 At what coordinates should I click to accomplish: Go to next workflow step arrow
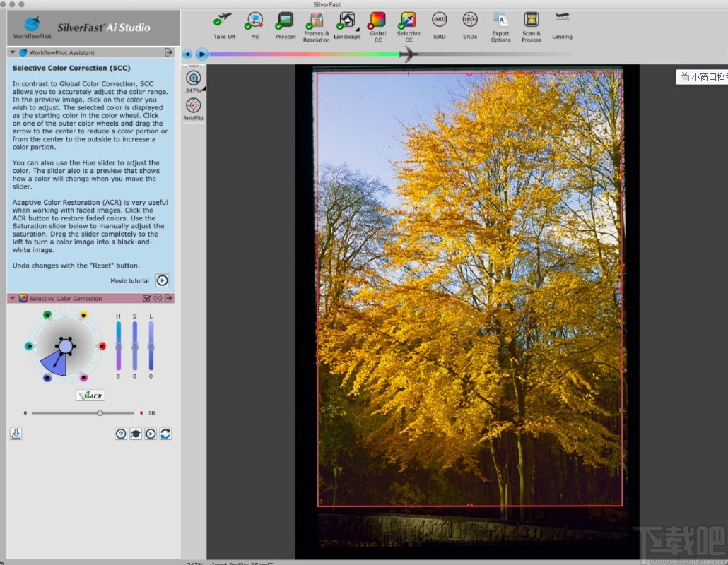201,54
